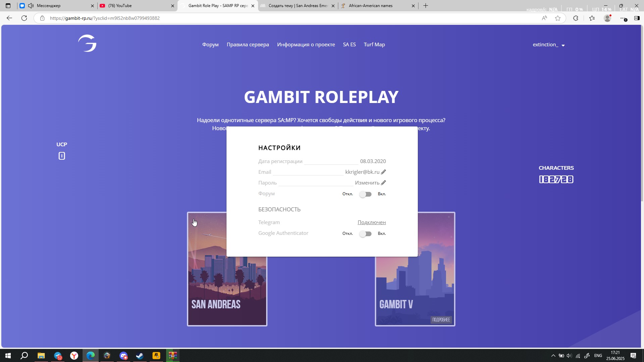The height and width of the screenshot is (362, 644).
Task: Click the kkrigler@bk.ru email value
Action: 362,172
